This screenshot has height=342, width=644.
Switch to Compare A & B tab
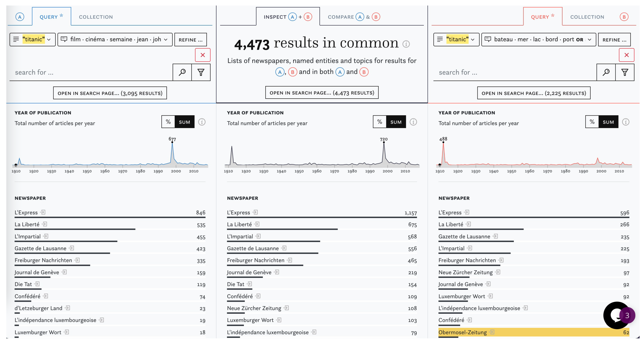[x=353, y=17]
